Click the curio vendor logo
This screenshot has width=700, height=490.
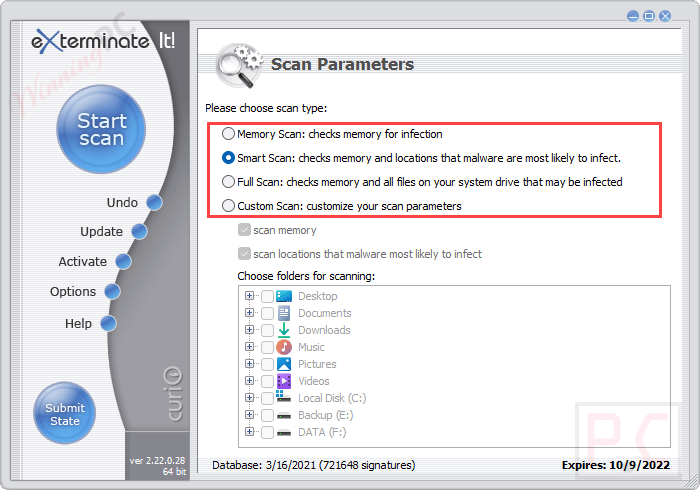(x=173, y=394)
